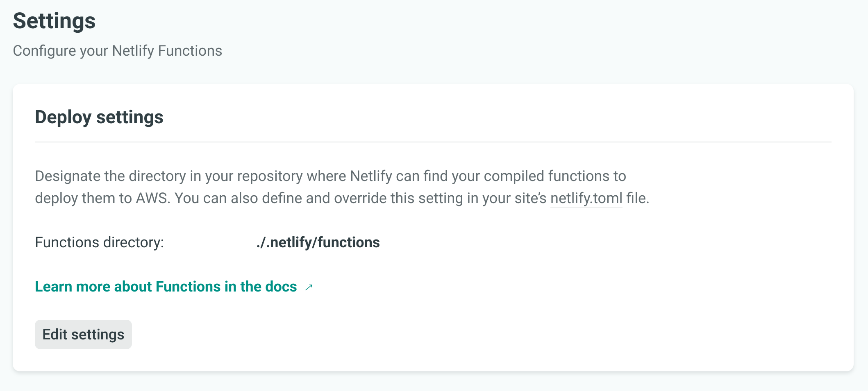
Task: Click the line starting with Designate the directory
Action: coord(330,176)
